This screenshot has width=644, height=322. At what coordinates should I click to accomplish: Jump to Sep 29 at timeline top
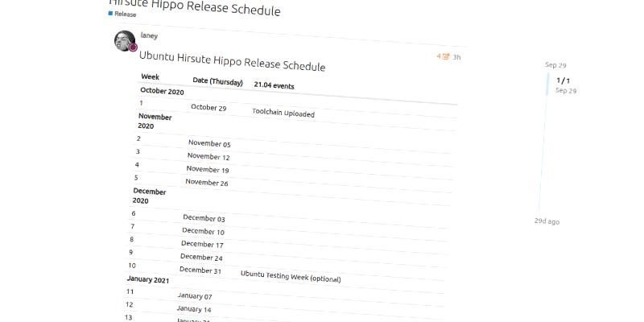(x=556, y=64)
